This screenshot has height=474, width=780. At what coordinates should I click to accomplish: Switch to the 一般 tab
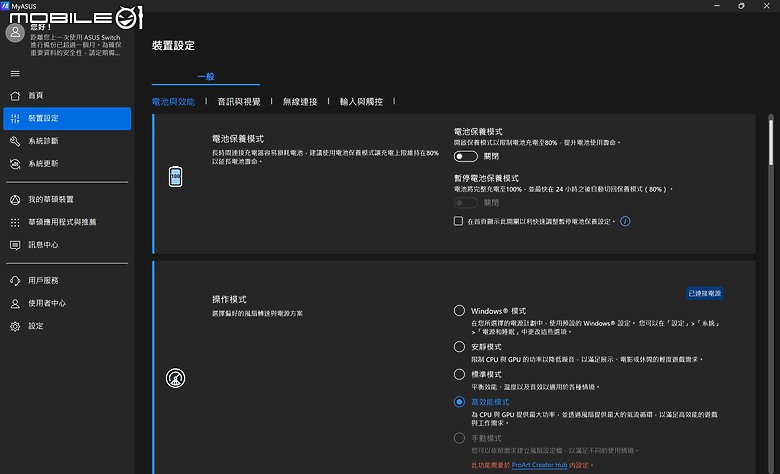point(205,76)
